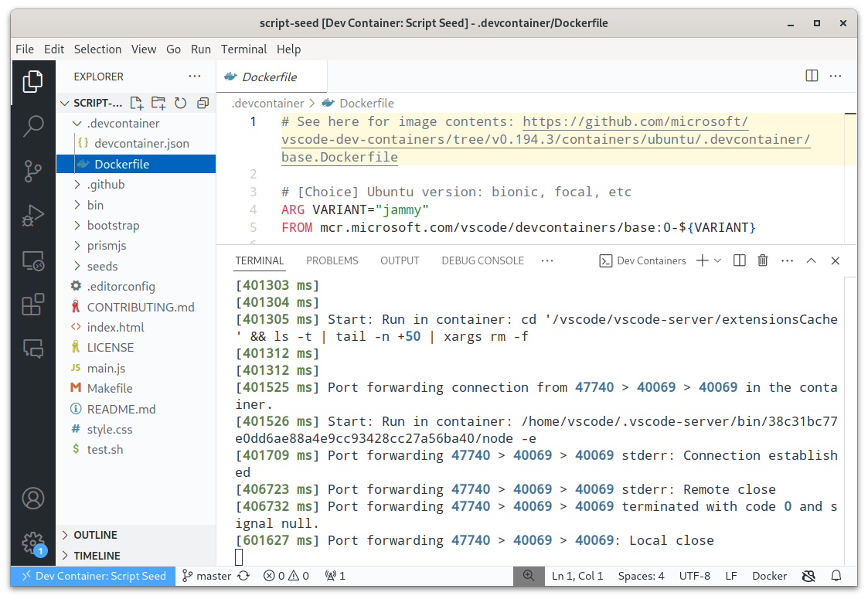Open Remote Explorer view
Screen dimensions: 868x599
[x=32, y=260]
